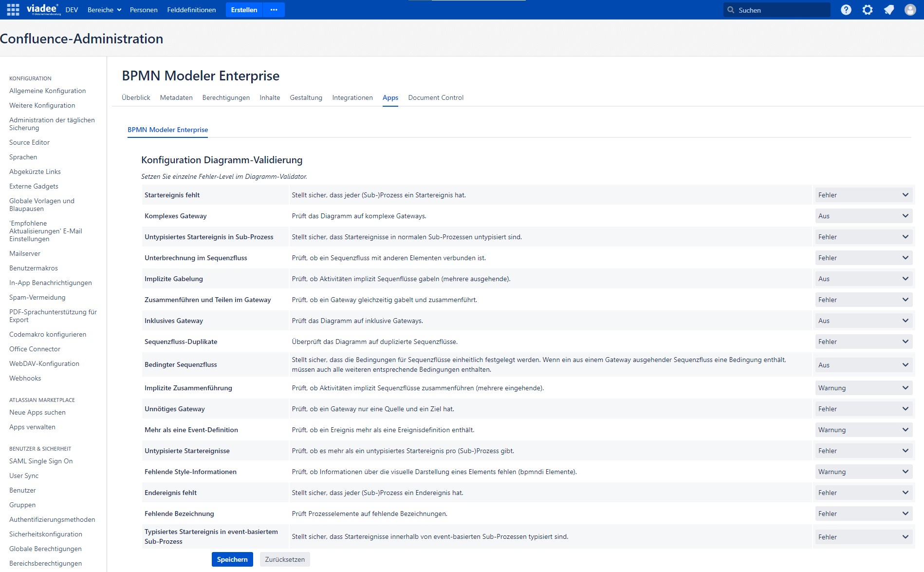This screenshot has height=572, width=924.
Task: Open Allgemeine Konfiguration in the sidebar
Action: click(47, 91)
